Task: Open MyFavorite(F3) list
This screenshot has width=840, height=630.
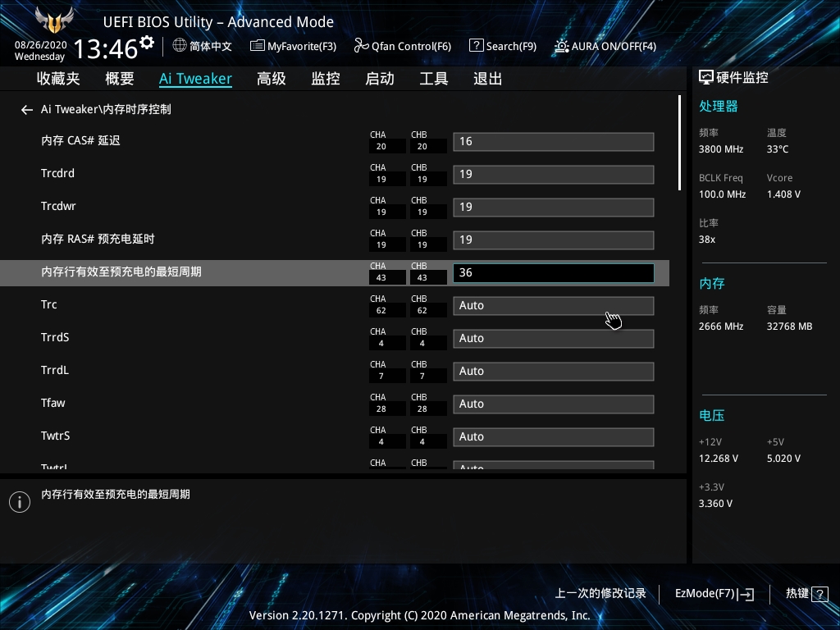Action: [293, 46]
